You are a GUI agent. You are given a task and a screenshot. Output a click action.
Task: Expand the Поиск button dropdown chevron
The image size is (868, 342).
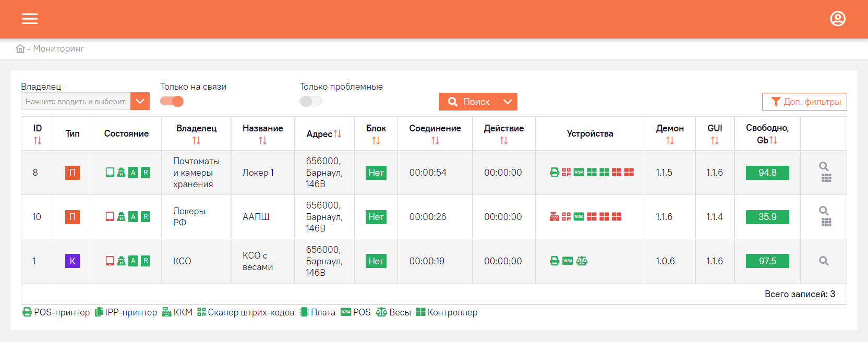tap(508, 102)
